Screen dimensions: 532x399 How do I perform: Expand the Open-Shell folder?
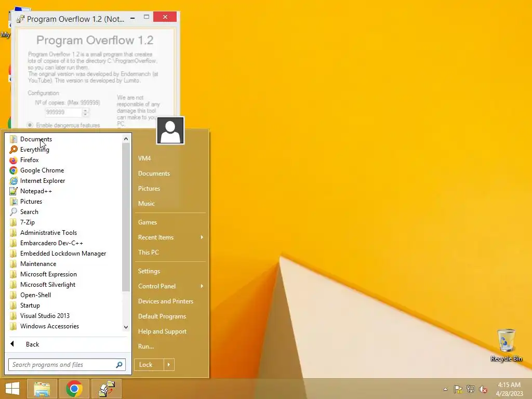pyautogui.click(x=36, y=295)
